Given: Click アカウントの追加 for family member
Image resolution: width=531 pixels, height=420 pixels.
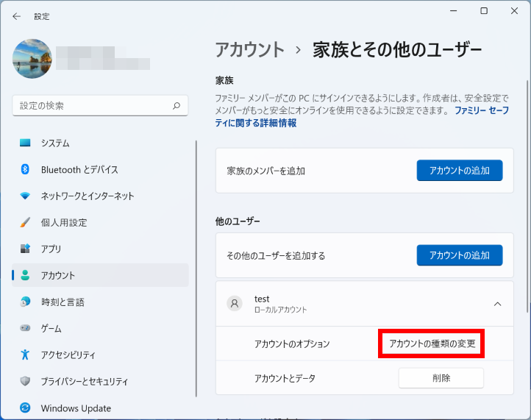Looking at the screenshot, I should 460,171.
